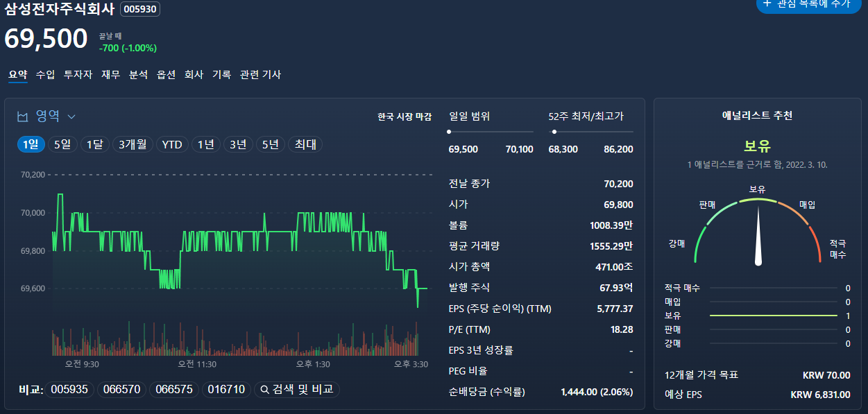This screenshot has width=868, height=414.
Task: Select the 5년 time range
Action: pos(270,144)
